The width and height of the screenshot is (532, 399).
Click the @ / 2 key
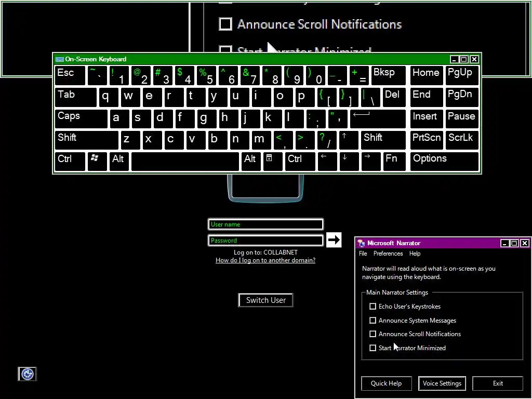click(141, 75)
